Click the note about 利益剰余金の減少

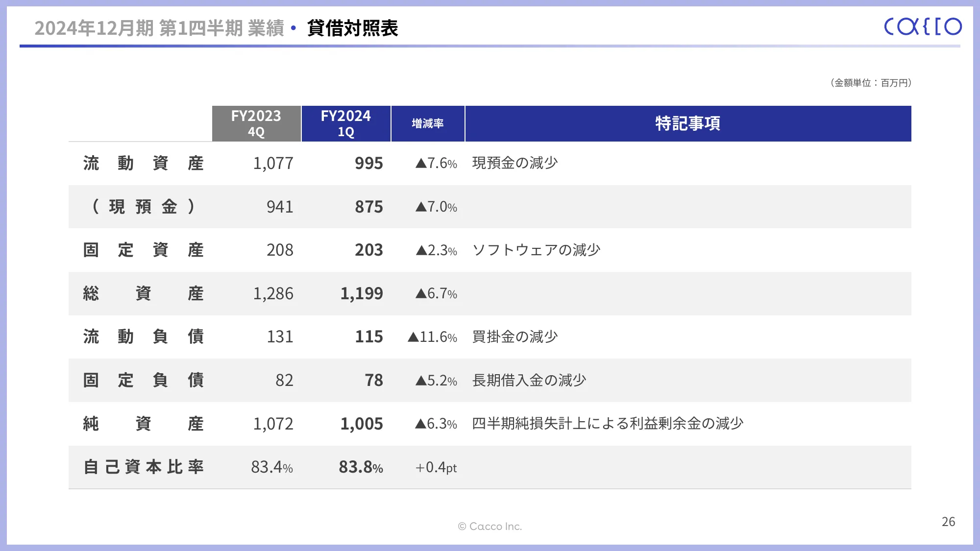pos(608,423)
